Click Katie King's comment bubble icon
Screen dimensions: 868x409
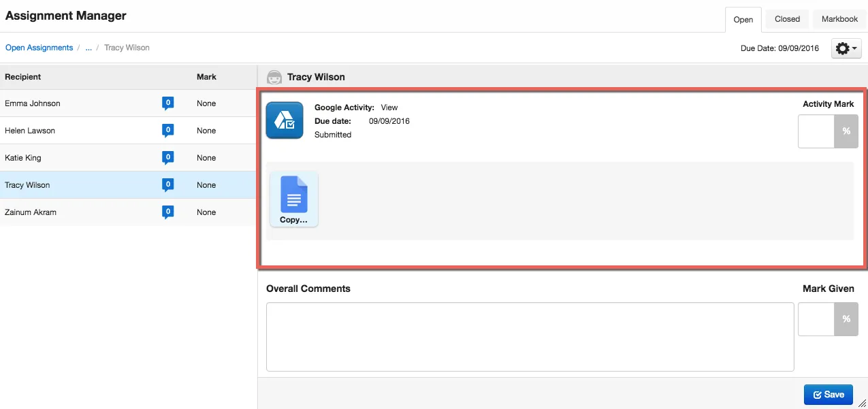(167, 158)
